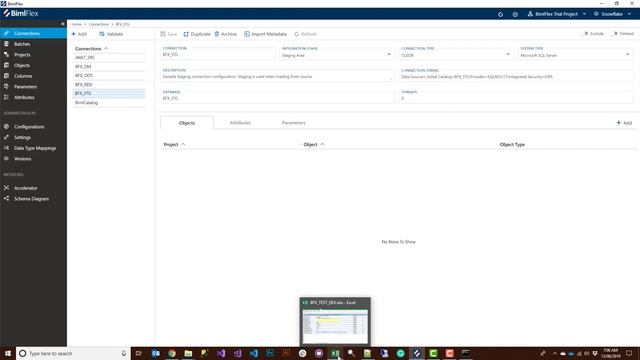Select the BFX_ODS connection
This screenshot has height=360, width=640.
tap(109, 76)
